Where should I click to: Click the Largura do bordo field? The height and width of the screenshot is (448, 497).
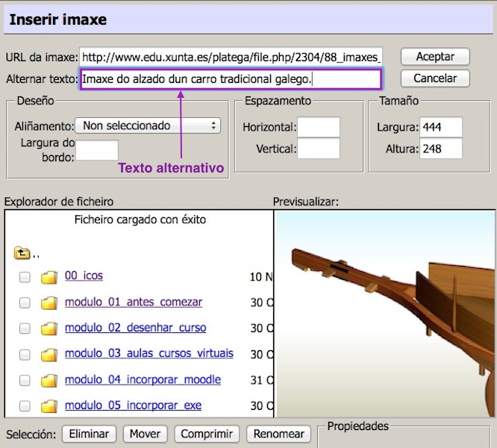(x=97, y=150)
